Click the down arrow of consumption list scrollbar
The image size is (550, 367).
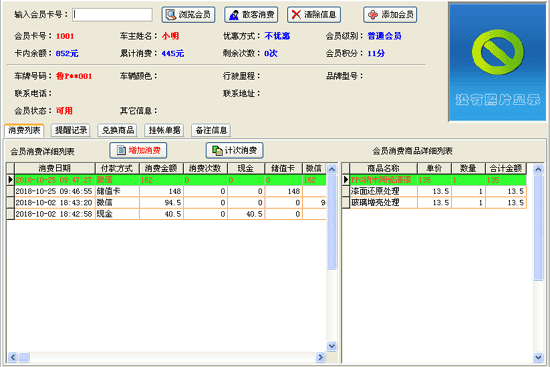click(331, 346)
